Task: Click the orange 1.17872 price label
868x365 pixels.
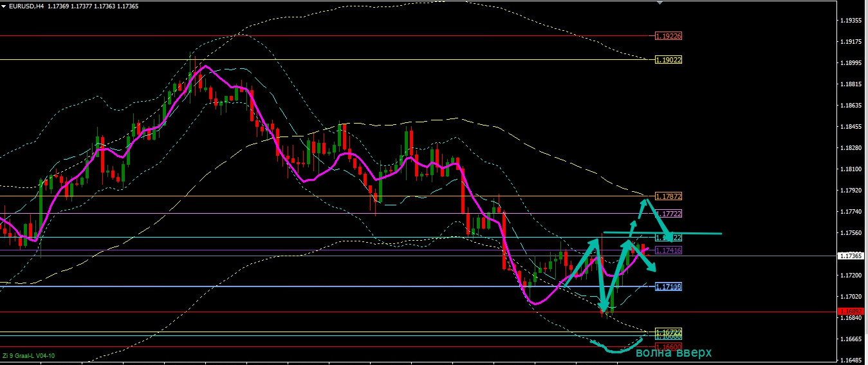Action: click(668, 196)
